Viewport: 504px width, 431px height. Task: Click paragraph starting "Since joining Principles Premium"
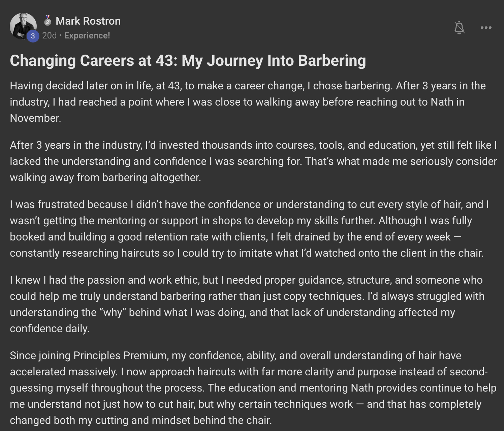coord(253,388)
